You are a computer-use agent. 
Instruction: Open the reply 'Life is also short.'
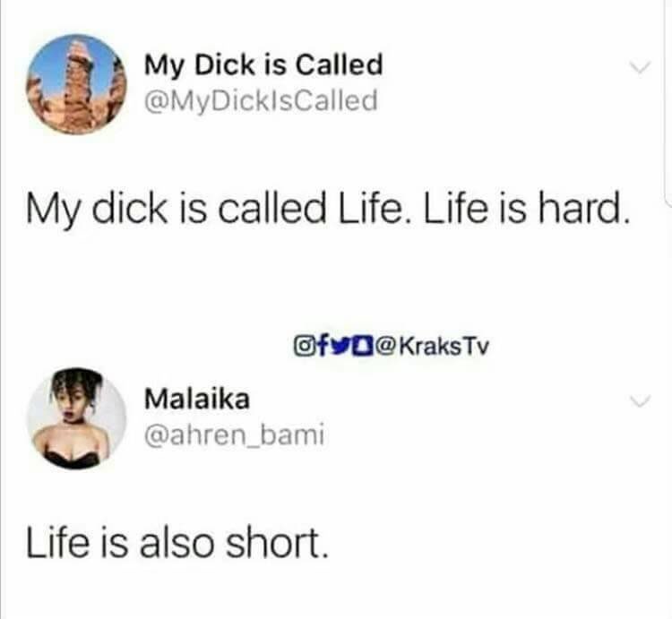pyautogui.click(x=177, y=543)
